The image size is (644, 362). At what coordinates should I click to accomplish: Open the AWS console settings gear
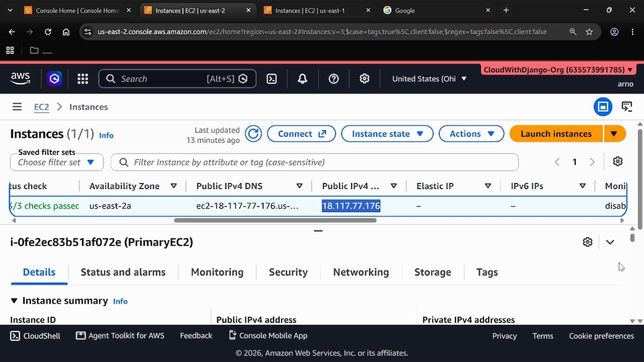pos(364,79)
